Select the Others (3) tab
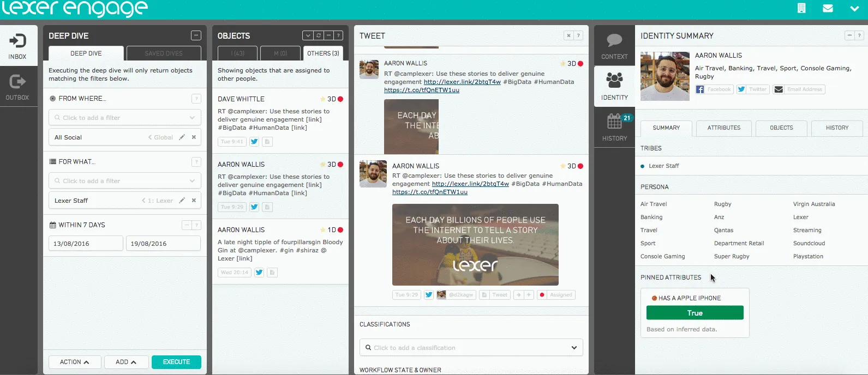The image size is (868, 375). tap(323, 53)
